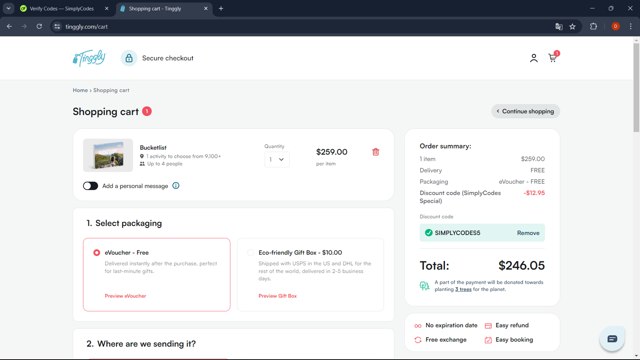640x360 pixels.
Task: Go to Home breadcrumb link
Action: tap(80, 90)
